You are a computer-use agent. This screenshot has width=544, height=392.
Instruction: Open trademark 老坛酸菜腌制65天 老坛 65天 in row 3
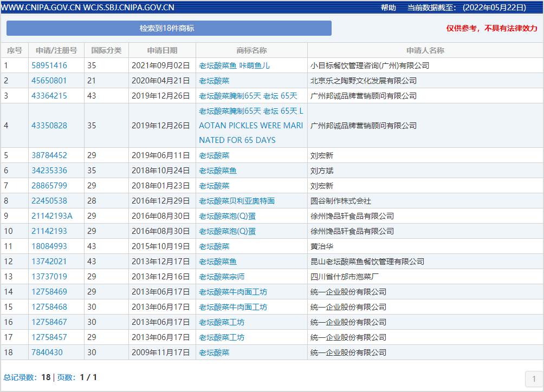pos(248,96)
